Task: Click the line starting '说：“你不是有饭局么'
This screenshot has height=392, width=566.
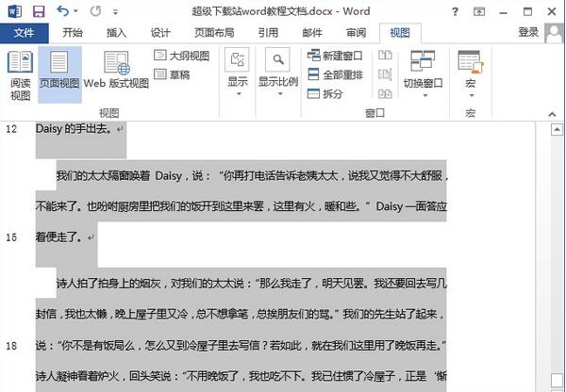Action: click(x=241, y=346)
